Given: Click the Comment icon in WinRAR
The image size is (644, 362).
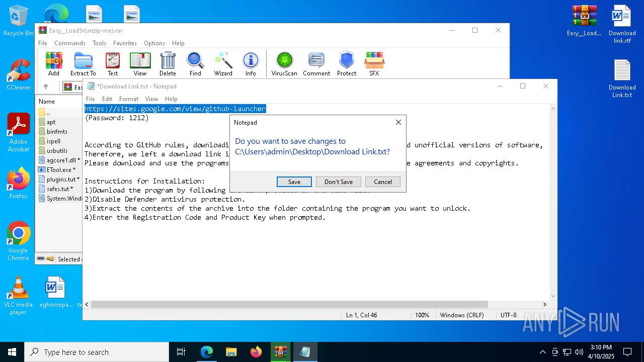Looking at the screenshot, I should click(x=316, y=64).
